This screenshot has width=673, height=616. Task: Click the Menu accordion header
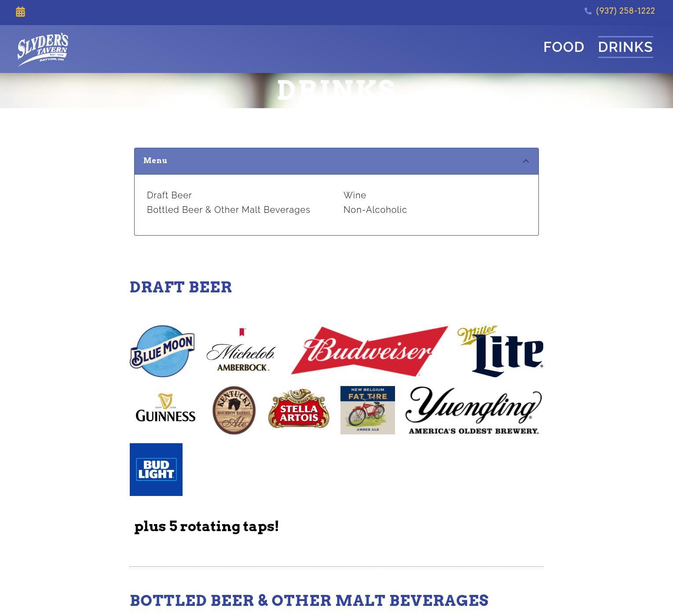coord(336,161)
